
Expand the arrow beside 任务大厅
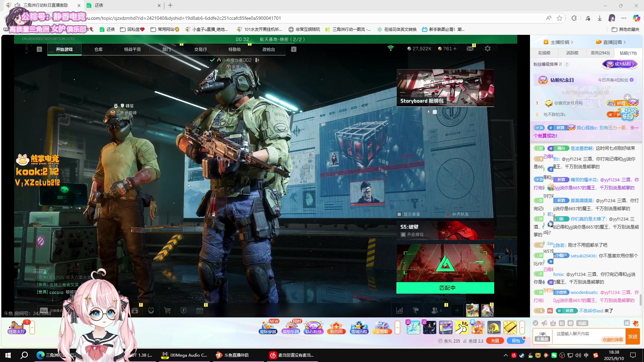32,327
